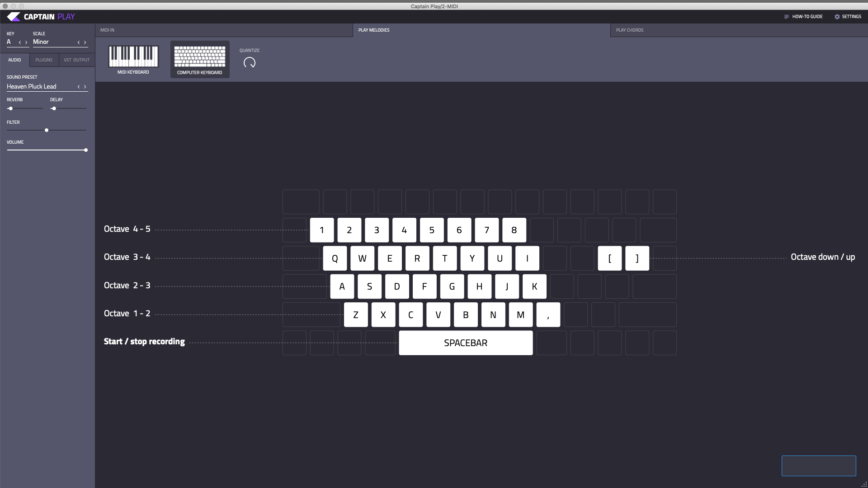Select the Computer Keyboard input mode
The height and width of the screenshot is (488, 868).
200,60
